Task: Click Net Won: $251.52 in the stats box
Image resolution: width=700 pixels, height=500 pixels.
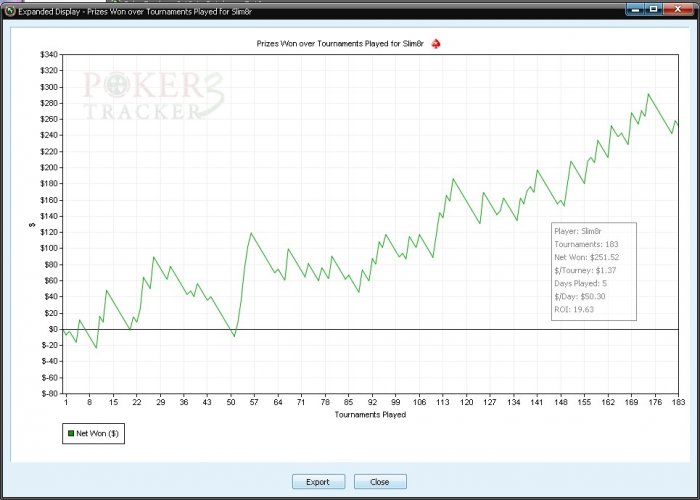Action: coord(587,257)
